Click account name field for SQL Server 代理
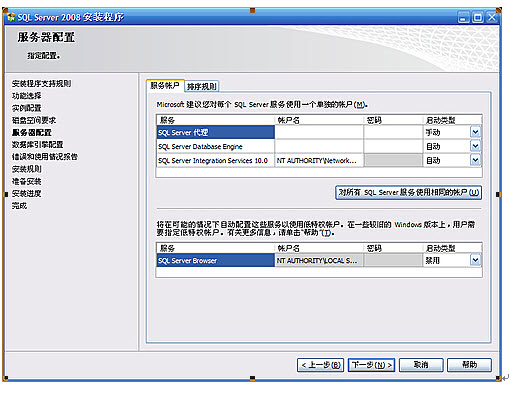Image resolution: width=511 pixels, height=393 pixels. click(x=319, y=132)
